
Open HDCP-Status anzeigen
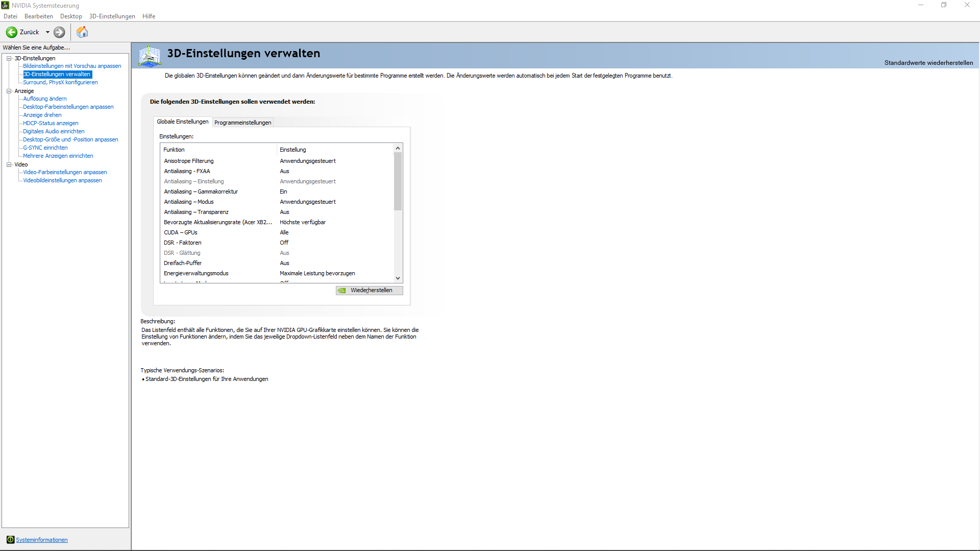(x=51, y=123)
